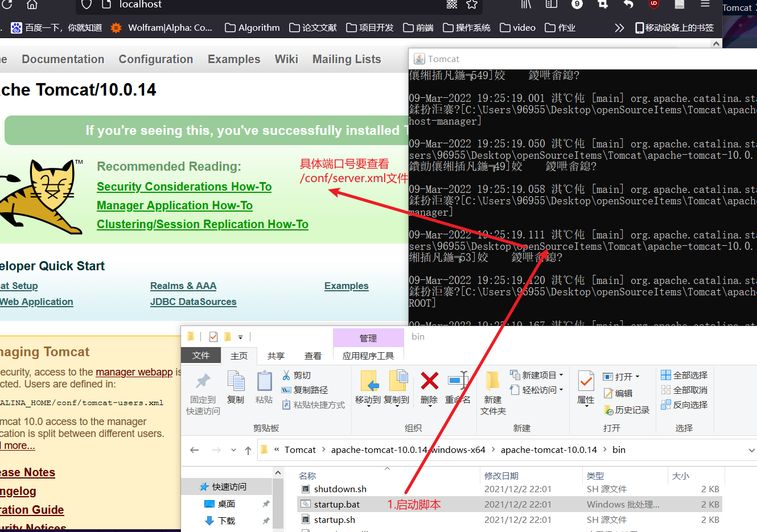Open the 项目开发 bookmarks folder
This screenshot has height=532, width=757.
click(x=370, y=27)
